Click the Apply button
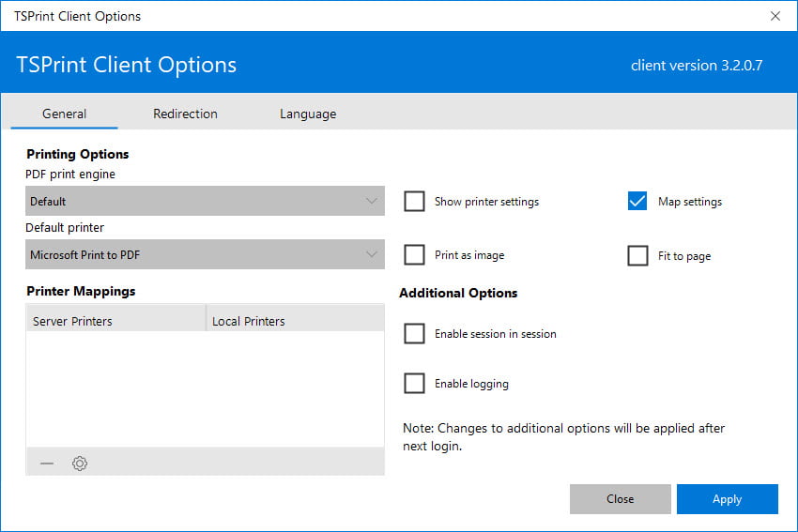The width and height of the screenshot is (798, 532). pyautogui.click(x=728, y=499)
